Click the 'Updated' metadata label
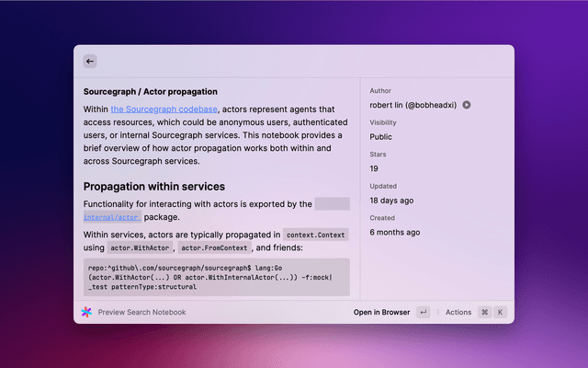Image resolution: width=588 pixels, height=368 pixels. [x=383, y=186]
